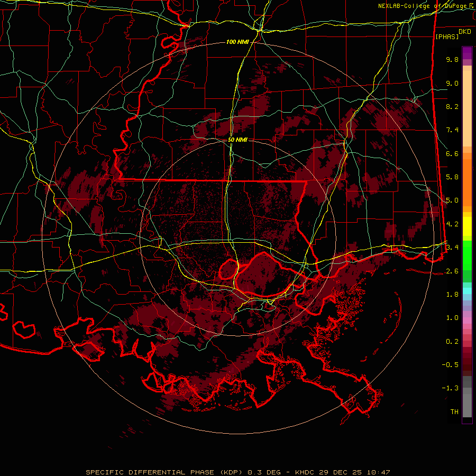Viewport: 476px width, 476px height.
Task: Pick the pink segment of the colorbar
Action: [x=467, y=321]
